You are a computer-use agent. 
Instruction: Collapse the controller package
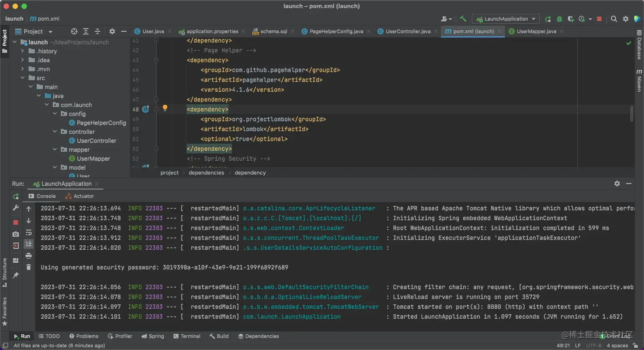tap(55, 132)
